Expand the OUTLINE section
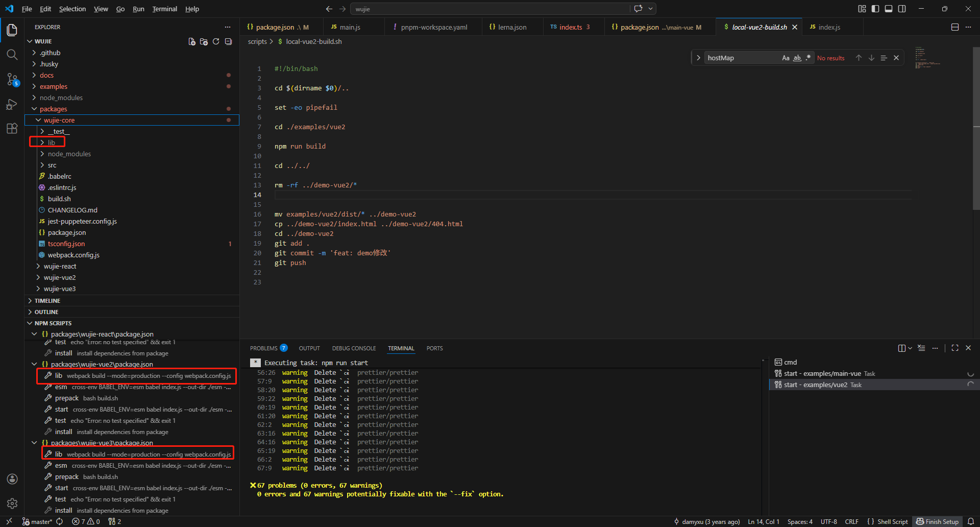The image size is (980, 527). (x=132, y=312)
